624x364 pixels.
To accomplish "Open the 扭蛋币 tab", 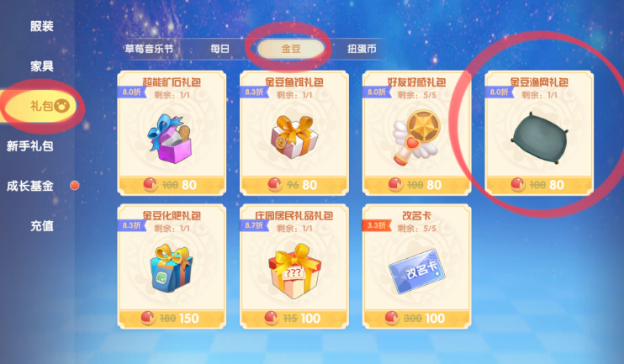I will tap(362, 49).
